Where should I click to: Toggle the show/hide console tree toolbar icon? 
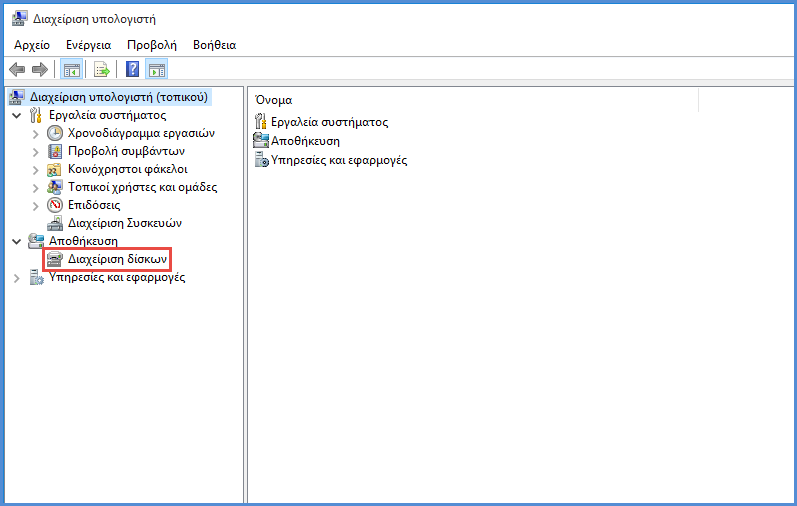(x=72, y=69)
